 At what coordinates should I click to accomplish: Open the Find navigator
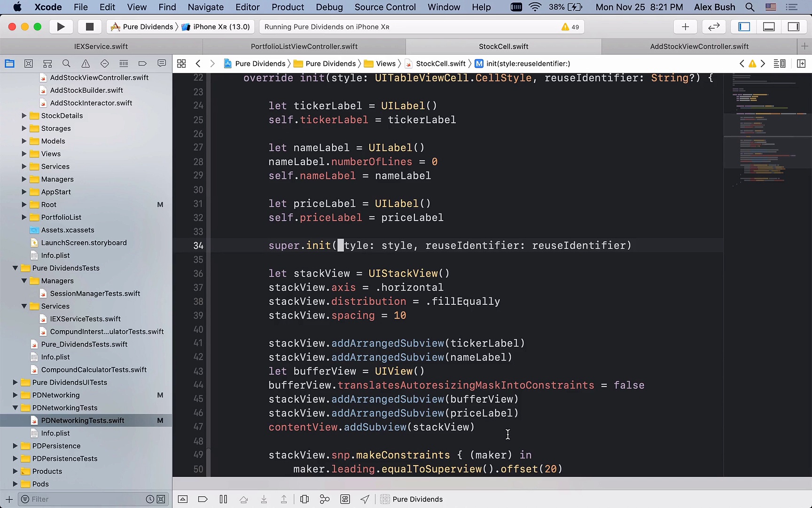66,63
